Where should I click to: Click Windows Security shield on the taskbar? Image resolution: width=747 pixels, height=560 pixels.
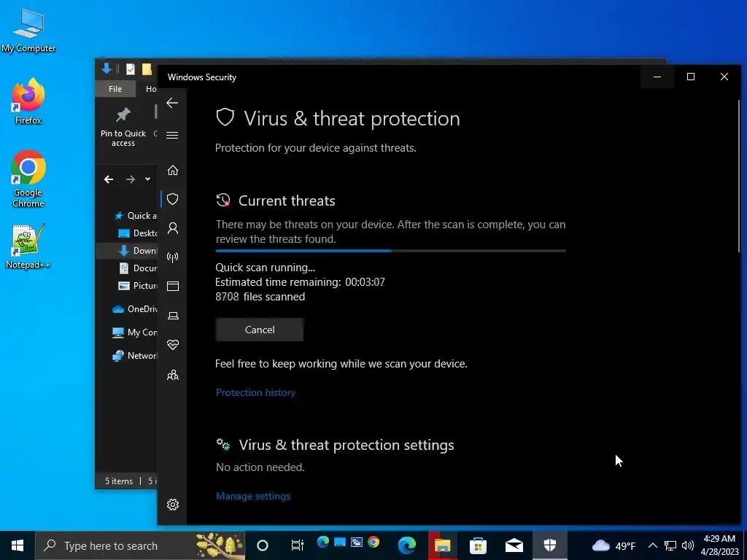(550, 545)
